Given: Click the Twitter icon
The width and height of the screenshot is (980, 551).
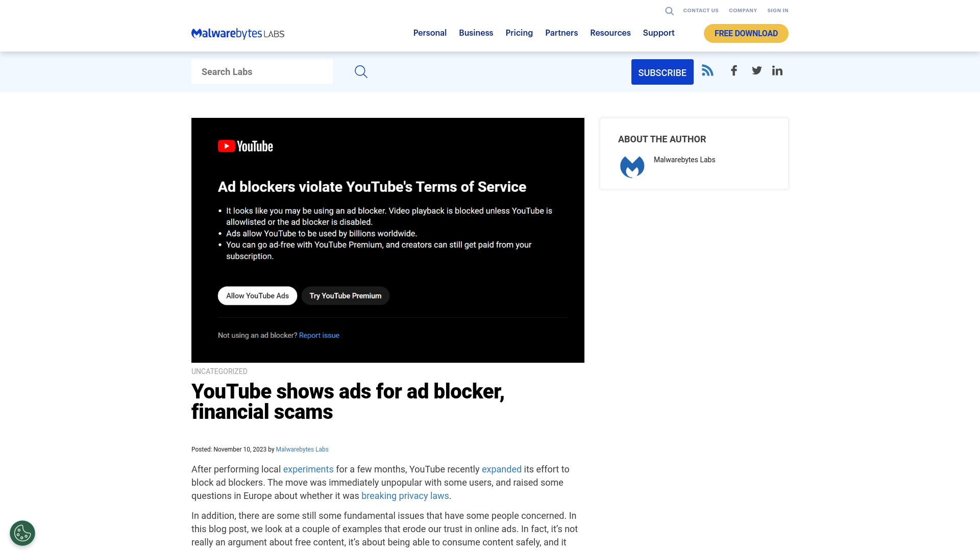Looking at the screenshot, I should point(756,70).
